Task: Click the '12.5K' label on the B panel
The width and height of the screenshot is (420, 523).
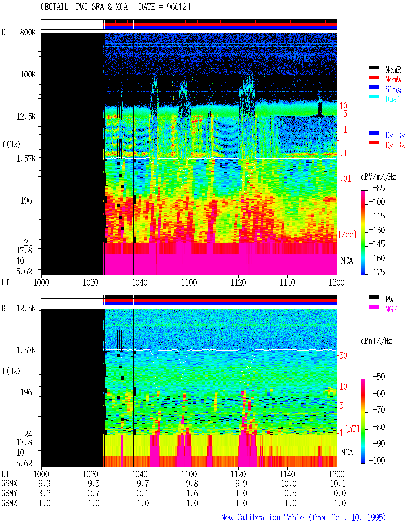Action: coord(26,308)
